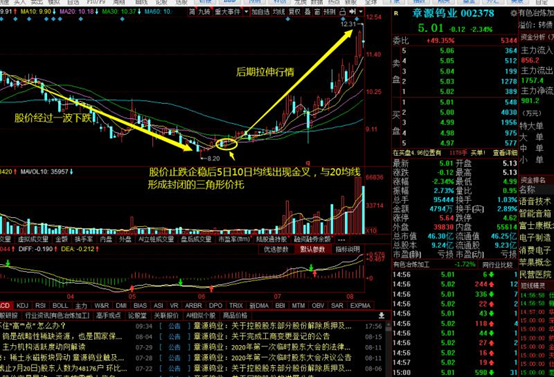Click the 优选参数 button

point(276,249)
